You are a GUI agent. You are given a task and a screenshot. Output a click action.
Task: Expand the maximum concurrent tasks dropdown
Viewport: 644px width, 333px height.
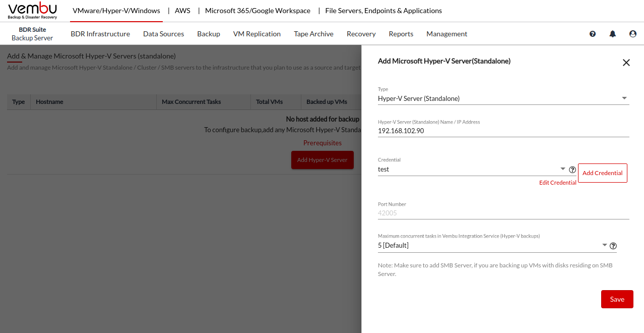492,246
